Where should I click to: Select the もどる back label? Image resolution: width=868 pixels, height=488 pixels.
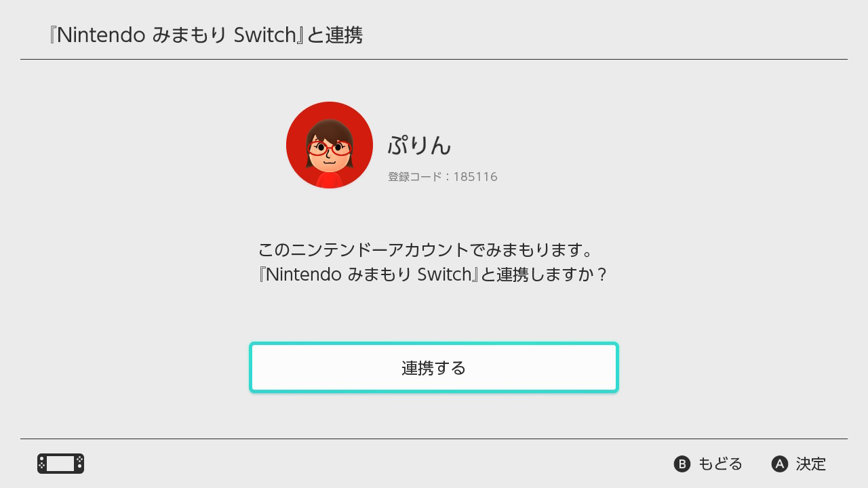[x=720, y=464]
